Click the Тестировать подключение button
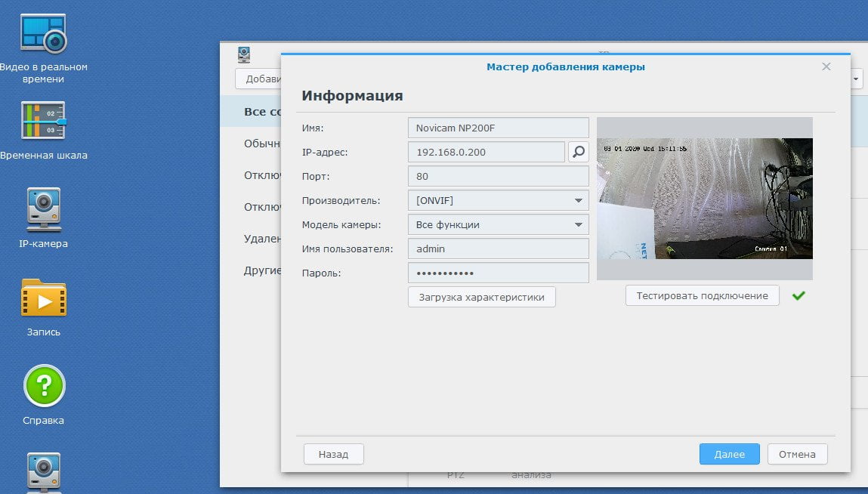 pos(702,296)
